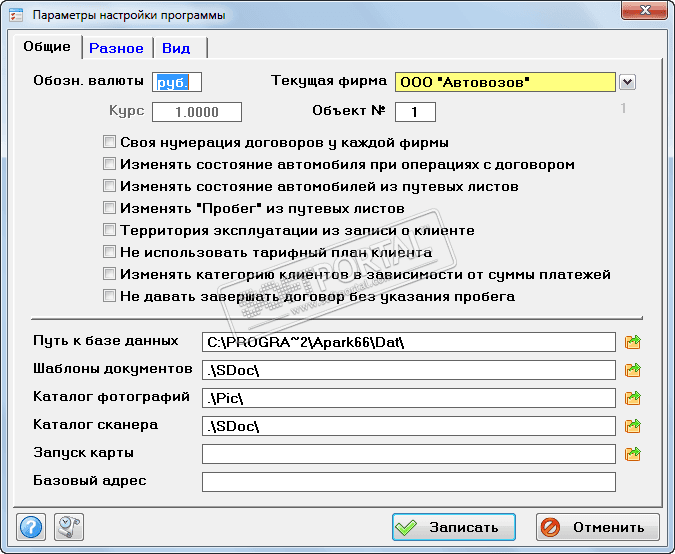This screenshot has height=554, width=675.
Task: Click the browse folder icon for Путь к базе данных
Action: click(x=632, y=342)
